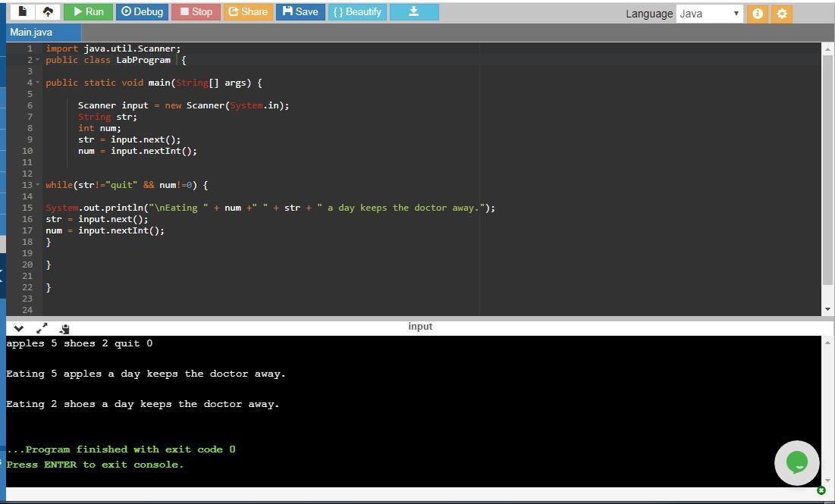Open the Language dropdown showing Java
Viewport: 835px width, 504px height.
(x=709, y=14)
